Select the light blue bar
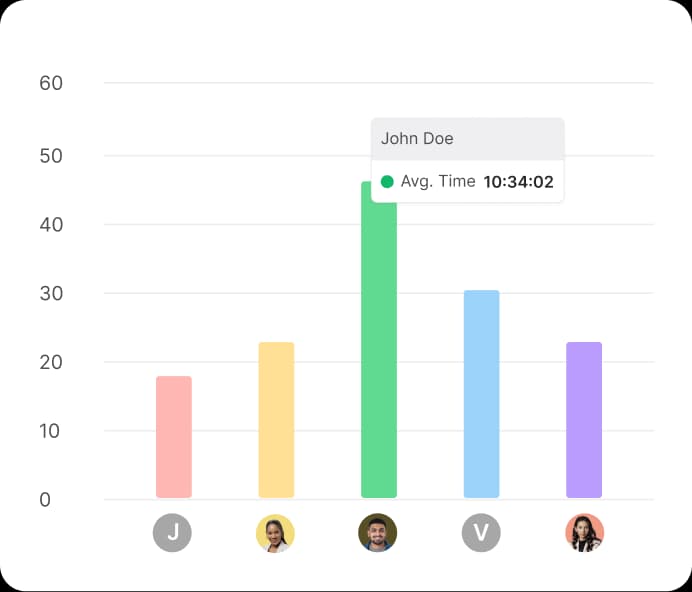The image size is (692, 592). coord(481,394)
